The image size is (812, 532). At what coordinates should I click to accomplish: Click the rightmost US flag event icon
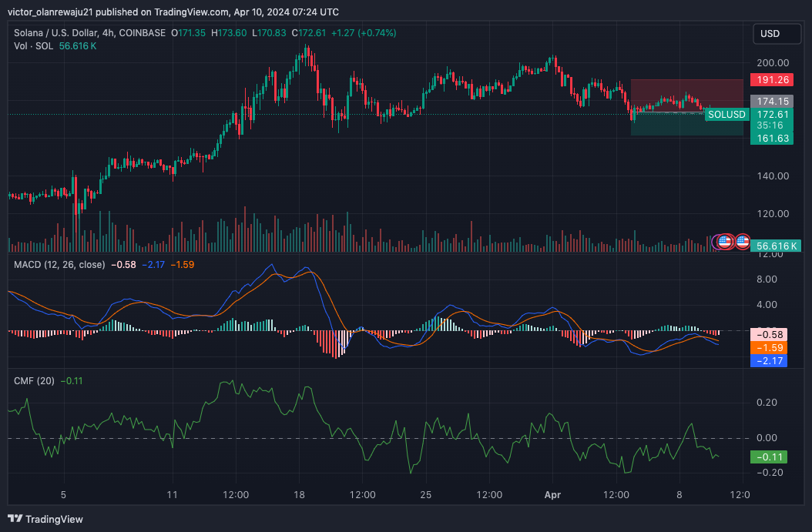click(743, 241)
